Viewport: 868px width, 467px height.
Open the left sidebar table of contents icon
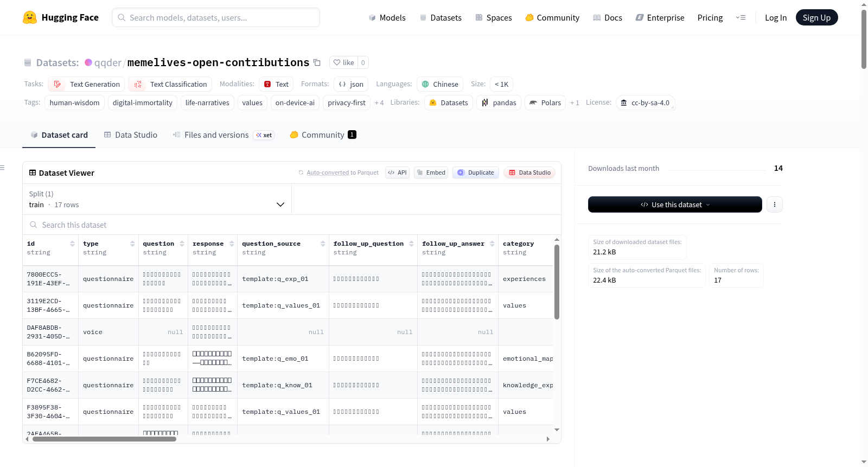coord(3,168)
